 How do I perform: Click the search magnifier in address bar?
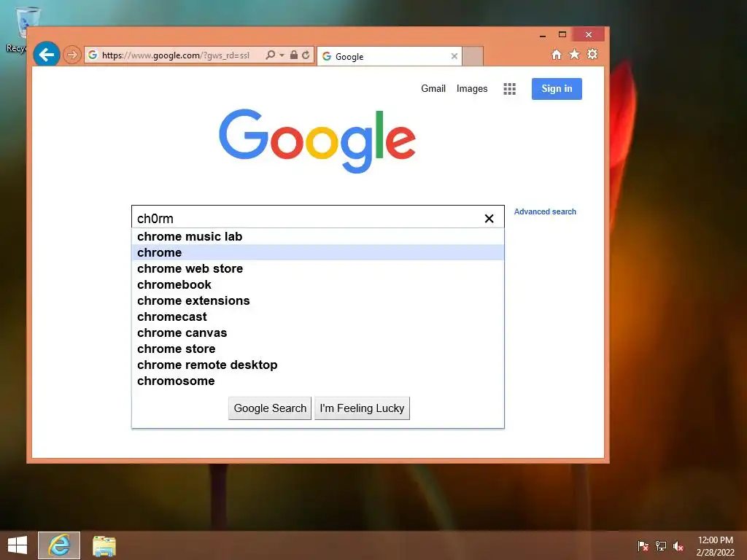point(270,55)
